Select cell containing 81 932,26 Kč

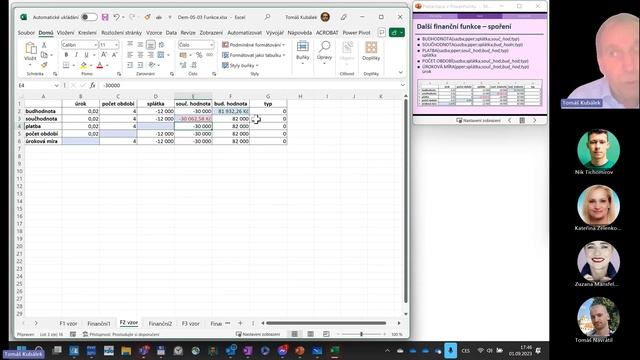(231, 111)
